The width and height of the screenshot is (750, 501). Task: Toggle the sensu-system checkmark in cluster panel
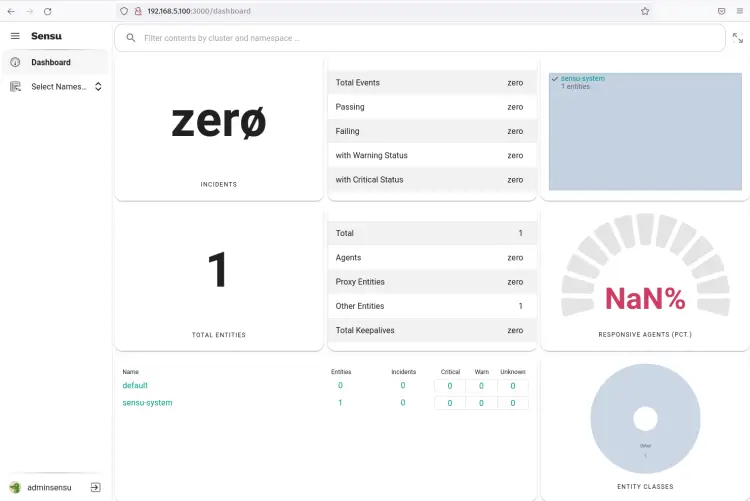[x=554, y=78]
